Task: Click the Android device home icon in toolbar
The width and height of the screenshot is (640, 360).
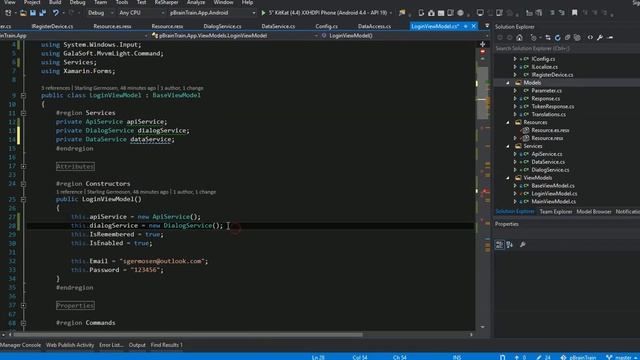Action: coord(431,13)
